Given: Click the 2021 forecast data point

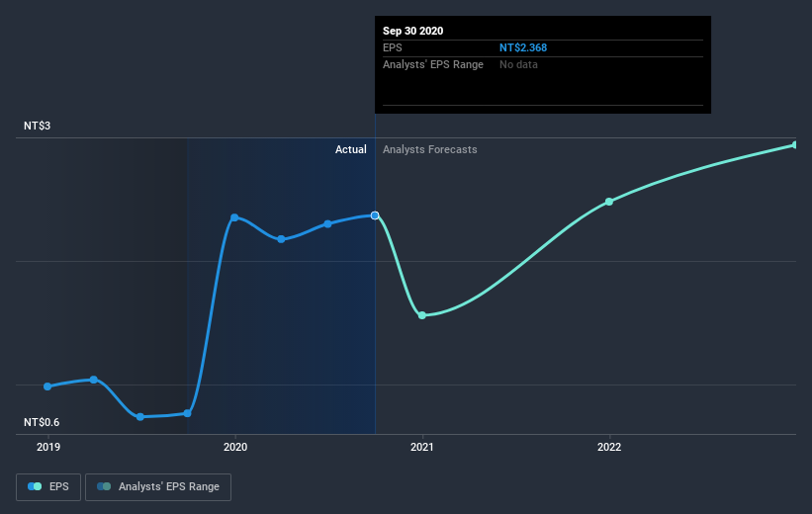Looking at the screenshot, I should click(x=422, y=315).
